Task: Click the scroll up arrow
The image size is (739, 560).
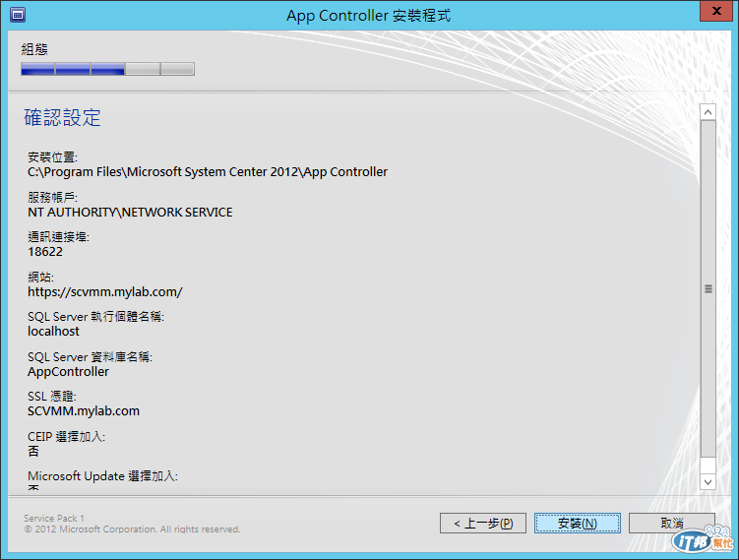Action: 708,112
